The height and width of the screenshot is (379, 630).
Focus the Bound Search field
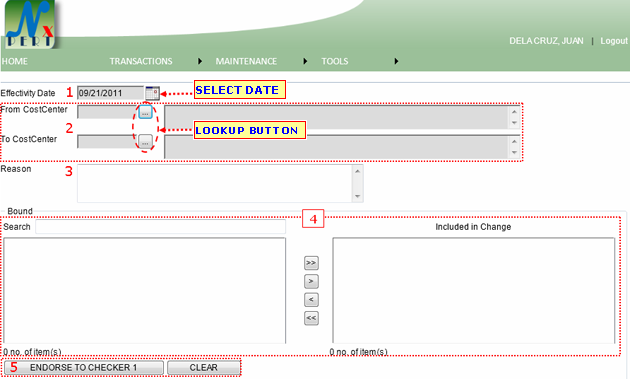coord(160,227)
